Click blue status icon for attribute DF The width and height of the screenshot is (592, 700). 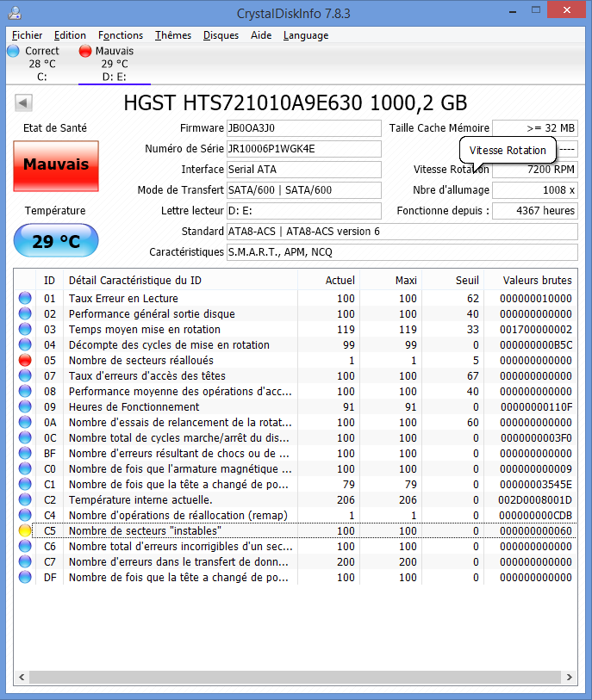pyautogui.click(x=25, y=577)
